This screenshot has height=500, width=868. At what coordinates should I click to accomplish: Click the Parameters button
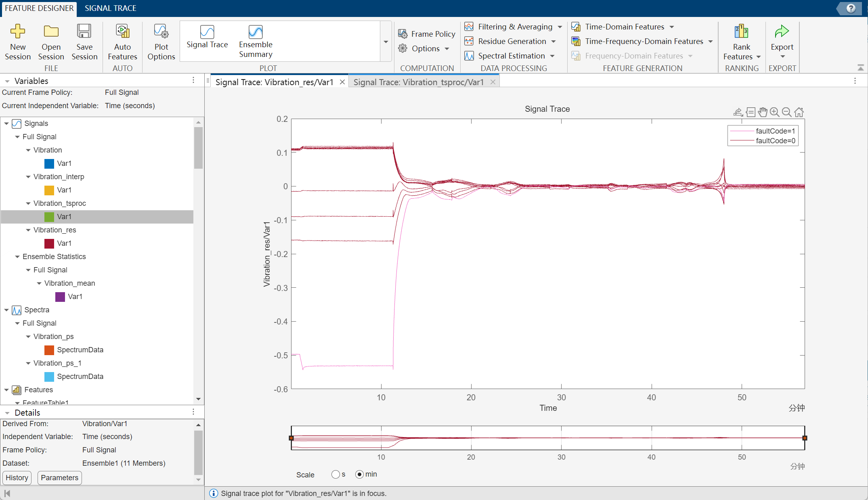pyautogui.click(x=59, y=478)
